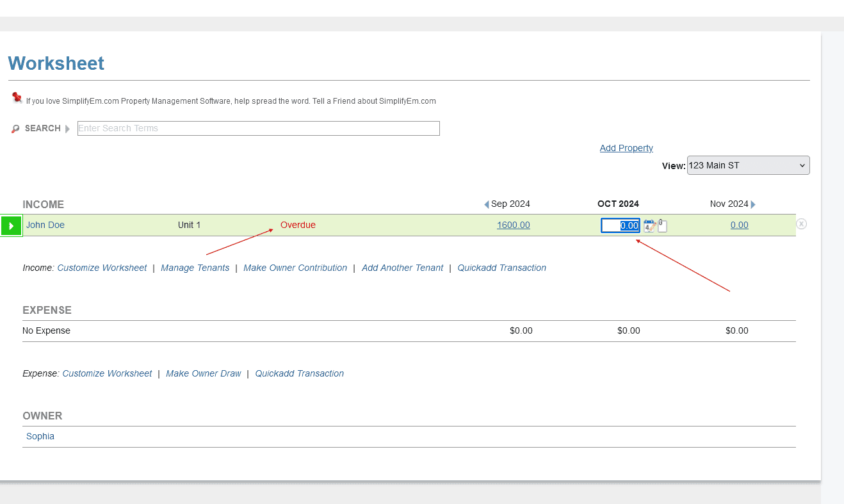The image size is (844, 504).
Task: Open the View property dropdown
Action: pyautogui.click(x=748, y=165)
